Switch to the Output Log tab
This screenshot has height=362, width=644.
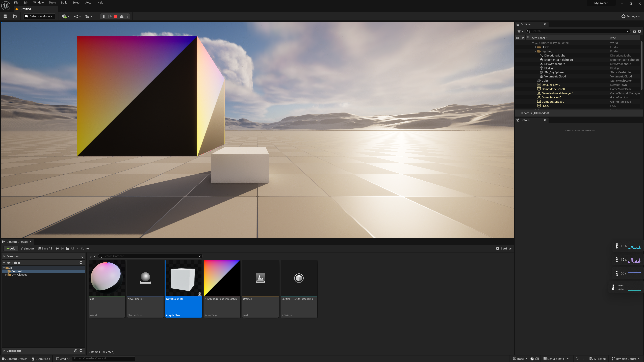pyautogui.click(x=41, y=359)
